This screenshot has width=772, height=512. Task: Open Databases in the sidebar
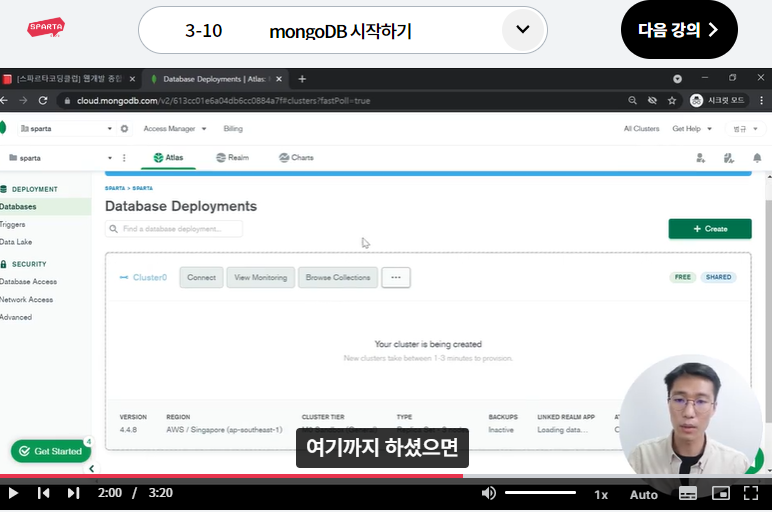[x=45, y=207]
